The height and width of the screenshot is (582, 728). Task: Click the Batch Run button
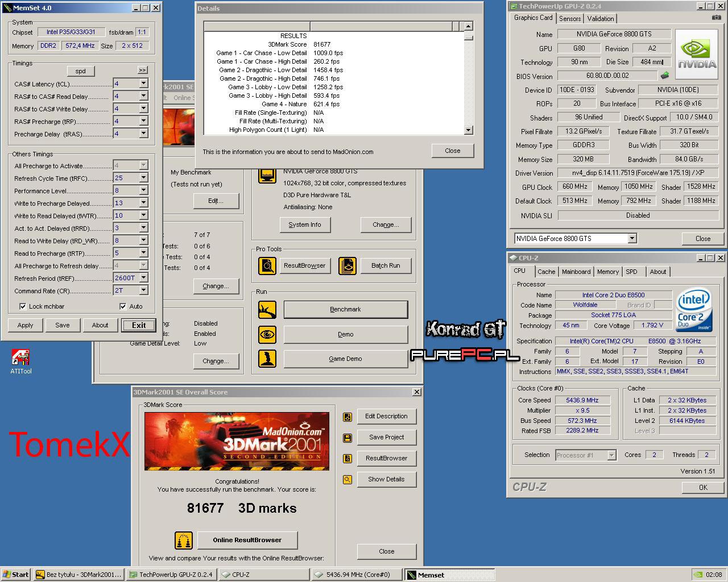[386, 265]
